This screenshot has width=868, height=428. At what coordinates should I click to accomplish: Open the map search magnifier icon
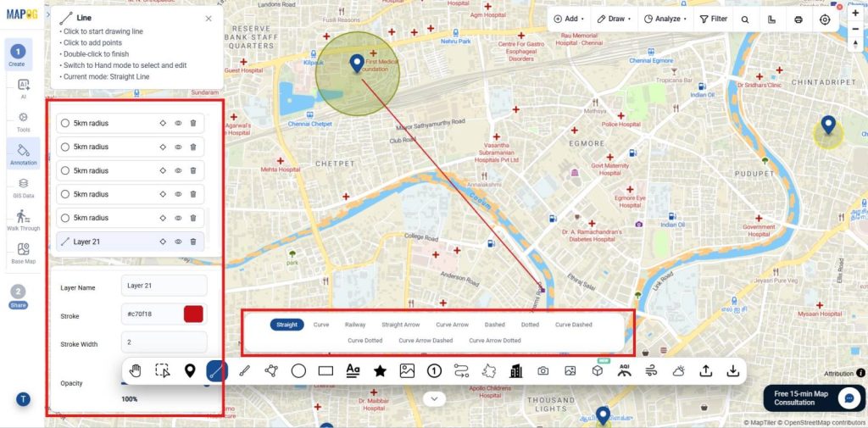coord(745,19)
